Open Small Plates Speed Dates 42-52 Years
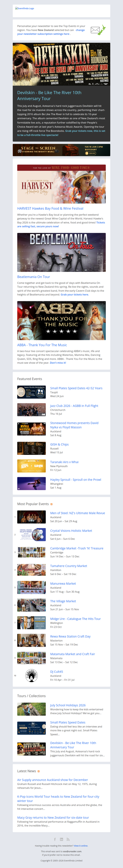This screenshot has height=868, width=123. [x=76, y=388]
